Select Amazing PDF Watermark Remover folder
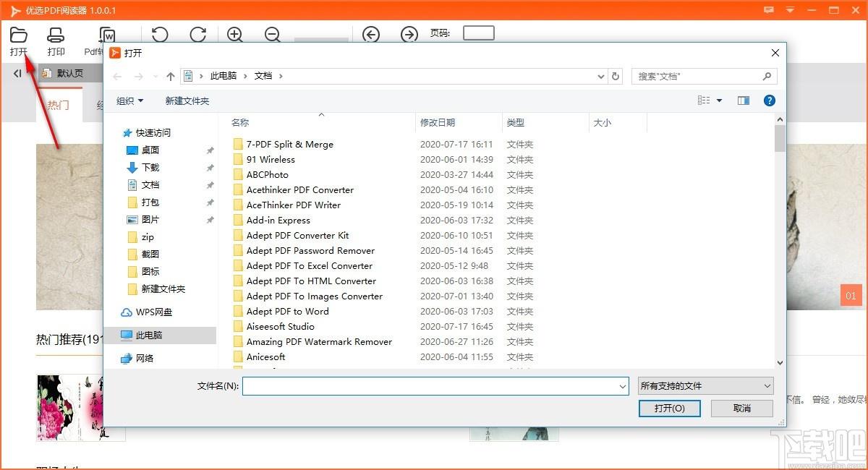Image resolution: width=868 pixels, height=470 pixels. point(312,342)
